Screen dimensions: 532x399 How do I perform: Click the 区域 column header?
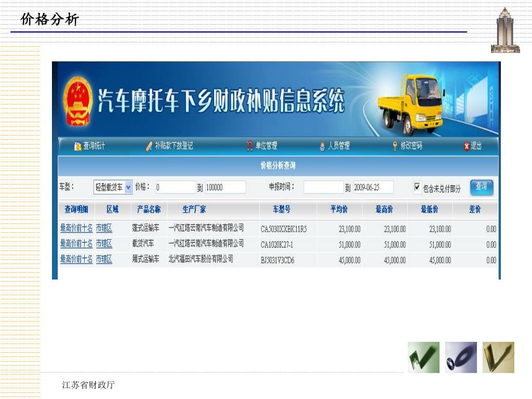(112, 209)
